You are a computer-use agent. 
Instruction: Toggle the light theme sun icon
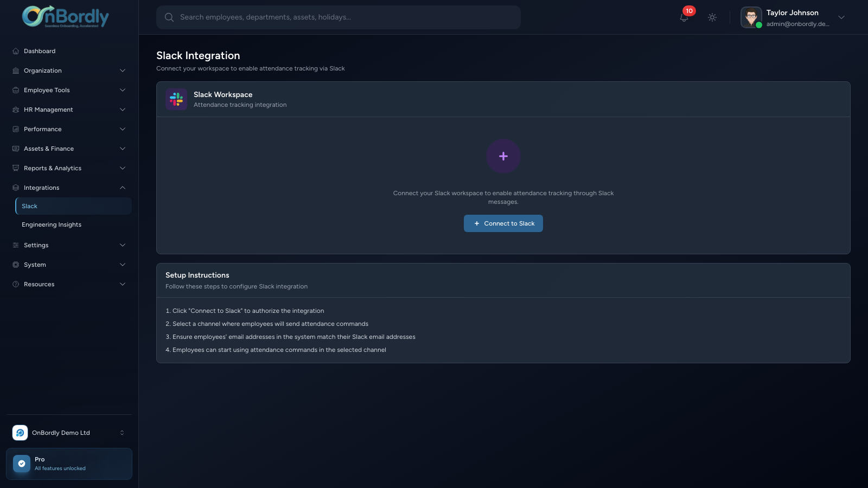(712, 17)
